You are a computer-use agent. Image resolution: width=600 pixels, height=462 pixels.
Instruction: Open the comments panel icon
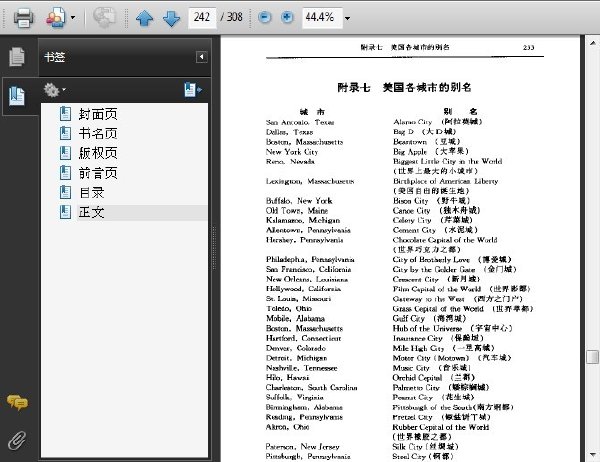[x=17, y=402]
